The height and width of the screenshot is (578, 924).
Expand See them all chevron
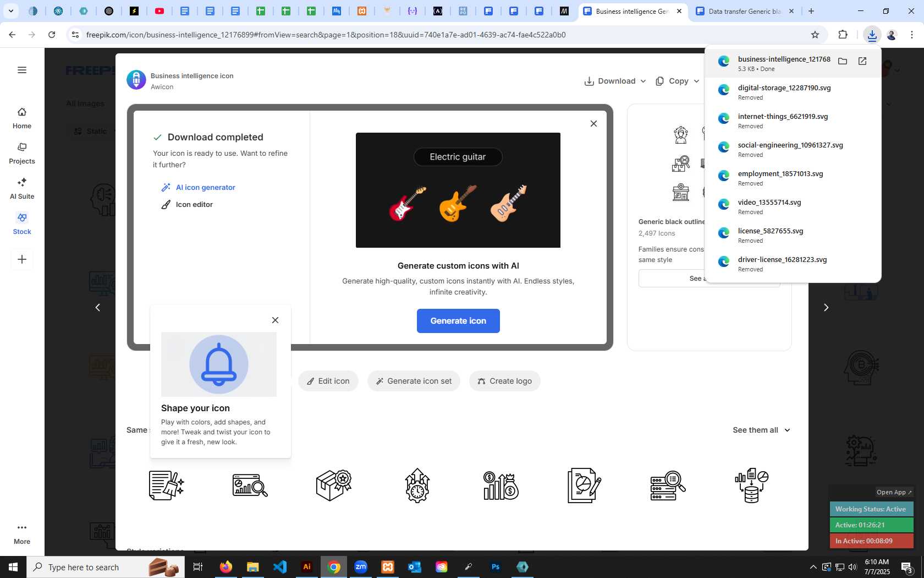pyautogui.click(x=787, y=430)
